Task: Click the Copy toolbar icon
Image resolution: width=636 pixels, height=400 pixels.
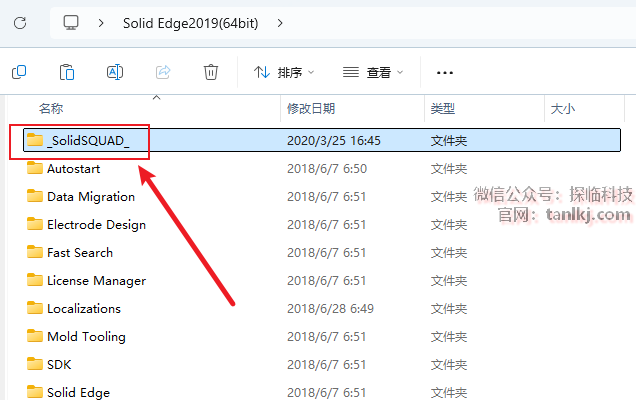Action: [x=19, y=72]
